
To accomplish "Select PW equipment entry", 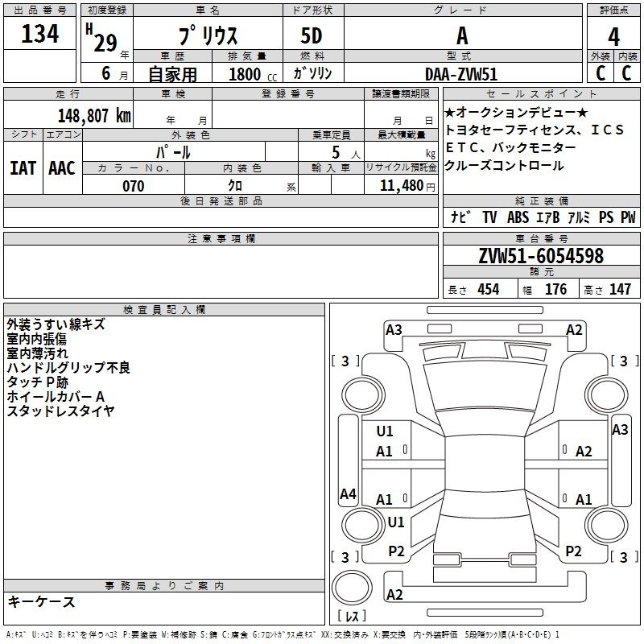I will (x=628, y=217).
